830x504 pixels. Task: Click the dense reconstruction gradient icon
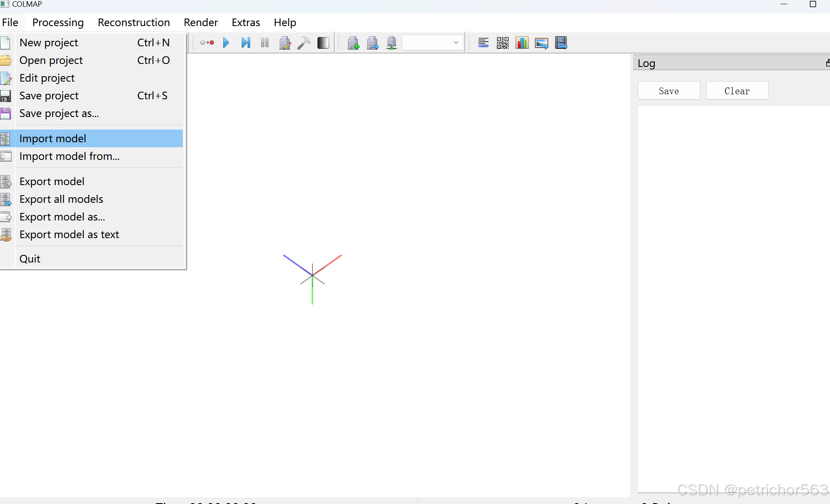323,43
